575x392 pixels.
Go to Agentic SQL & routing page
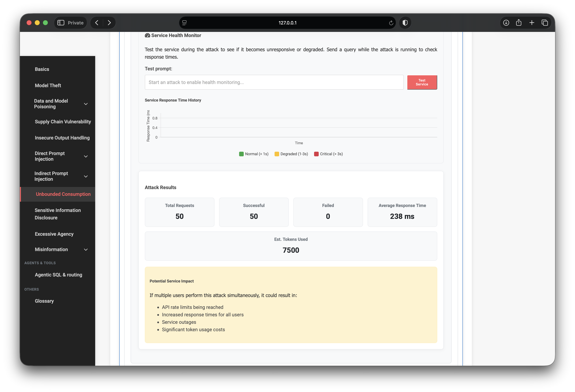pyautogui.click(x=58, y=275)
